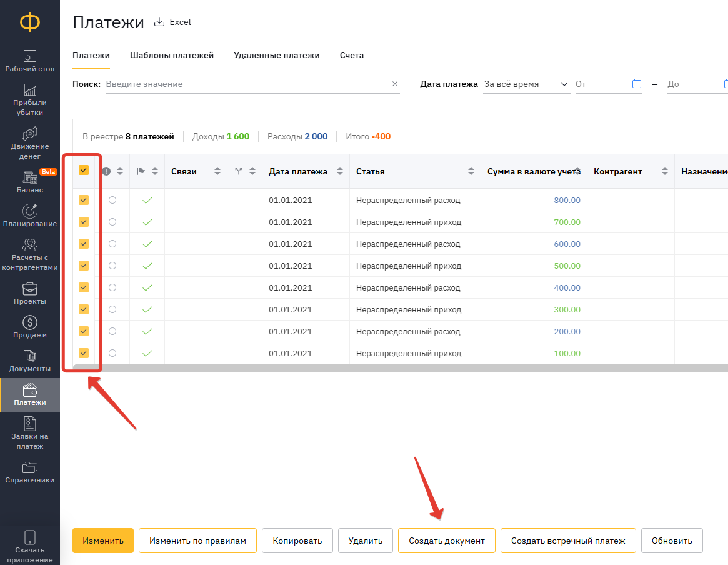Click the green checkmark in the 800.00 row
The height and width of the screenshot is (565, 728).
(x=147, y=201)
